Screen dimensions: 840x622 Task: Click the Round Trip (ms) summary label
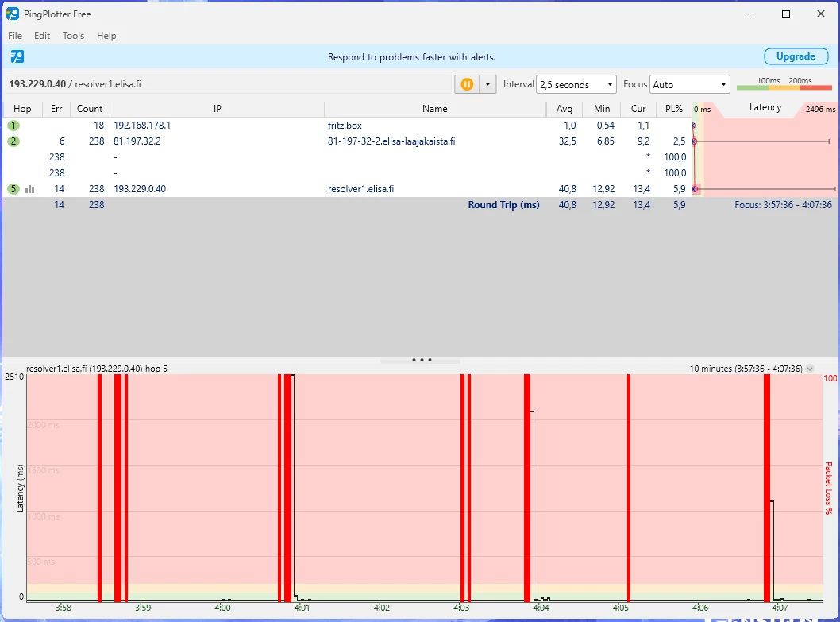click(x=503, y=205)
